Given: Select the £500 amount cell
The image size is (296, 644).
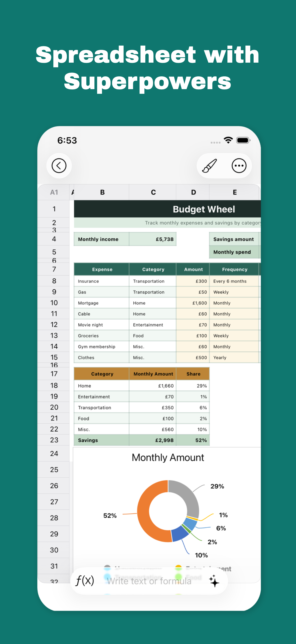Looking at the screenshot, I should click(193, 357).
